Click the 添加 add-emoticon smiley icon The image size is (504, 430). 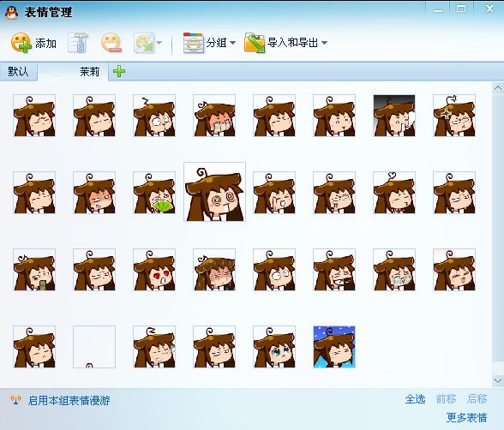[x=21, y=42]
